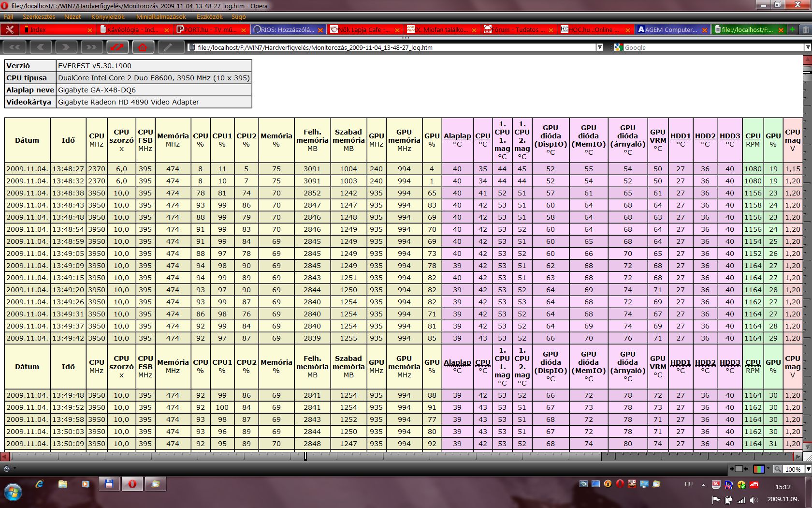Open the Nézet menu

[x=73, y=16]
